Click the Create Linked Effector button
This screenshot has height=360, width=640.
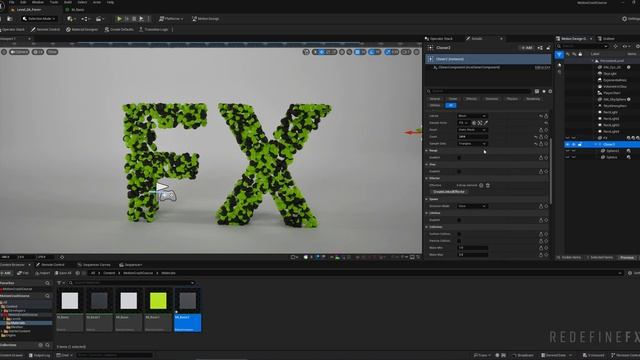tap(449, 191)
